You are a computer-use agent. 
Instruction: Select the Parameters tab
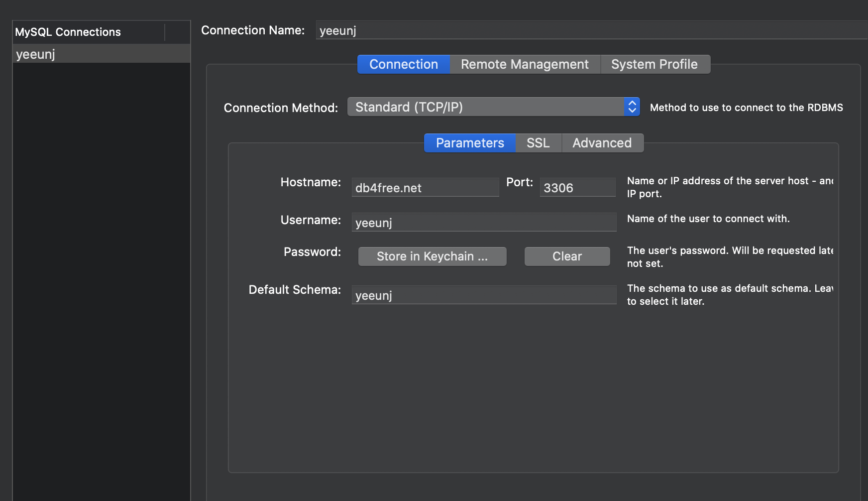coord(470,143)
